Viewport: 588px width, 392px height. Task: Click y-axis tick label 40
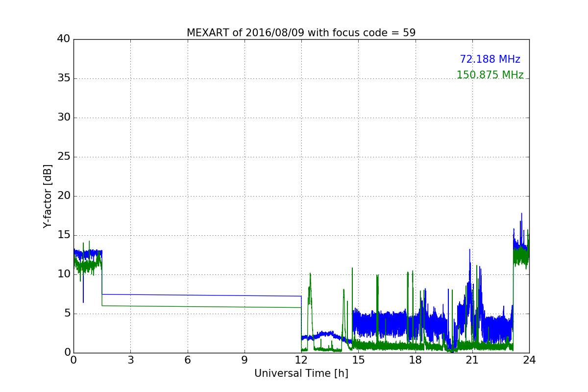pyautogui.click(x=64, y=39)
